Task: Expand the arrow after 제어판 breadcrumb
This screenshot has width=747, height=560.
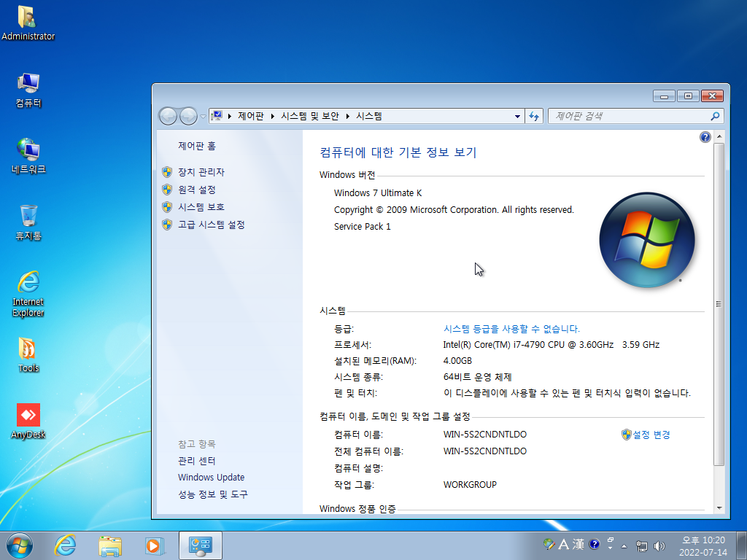Action: pos(273,116)
